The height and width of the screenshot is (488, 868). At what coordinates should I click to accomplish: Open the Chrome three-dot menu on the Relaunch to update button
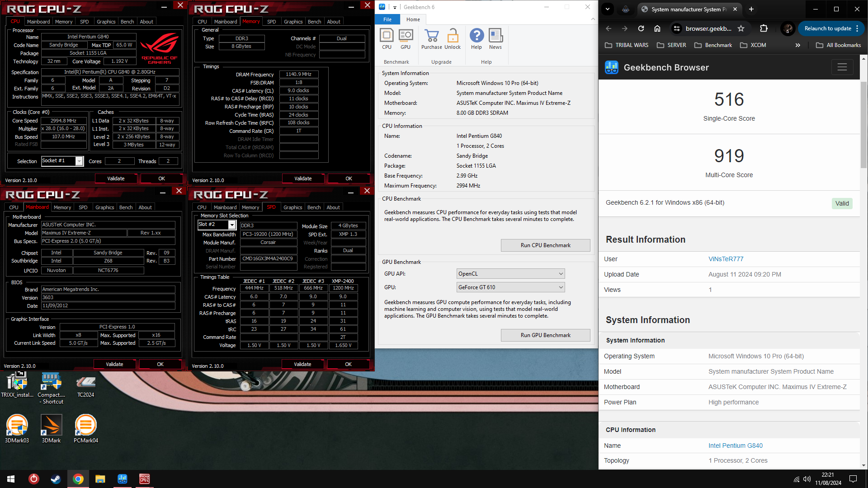(857, 28)
